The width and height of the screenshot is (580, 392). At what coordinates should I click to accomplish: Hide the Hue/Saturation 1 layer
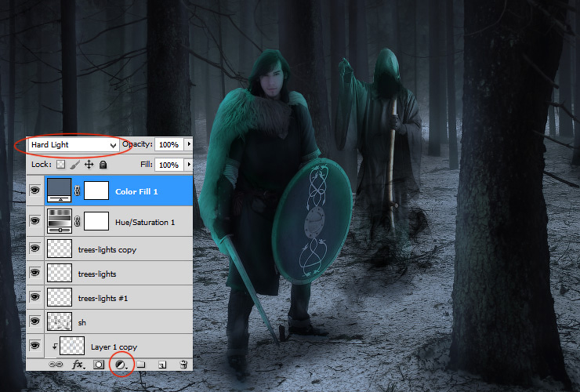pyautogui.click(x=34, y=221)
